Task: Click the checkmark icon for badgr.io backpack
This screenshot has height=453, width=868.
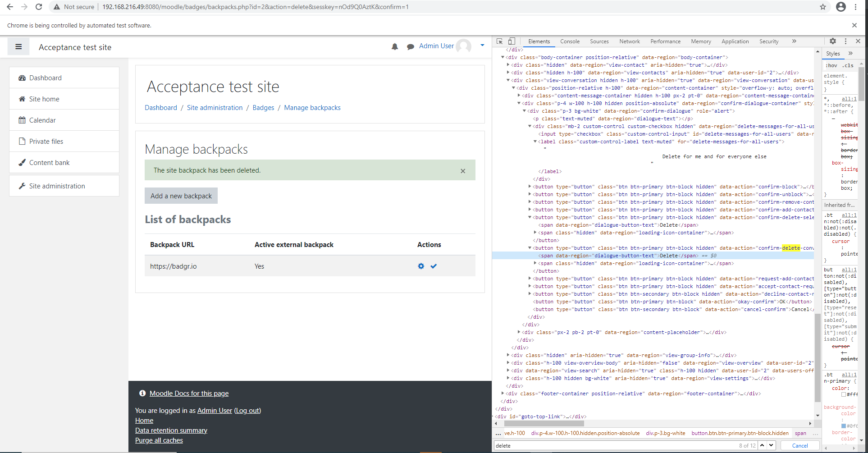Action: (434, 266)
